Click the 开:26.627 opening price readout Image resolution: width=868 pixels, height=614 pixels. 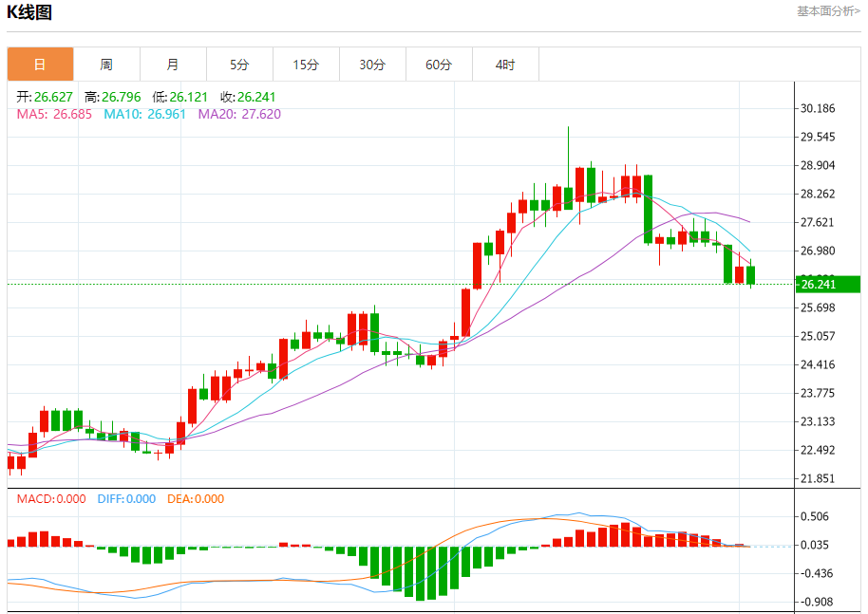click(x=45, y=97)
